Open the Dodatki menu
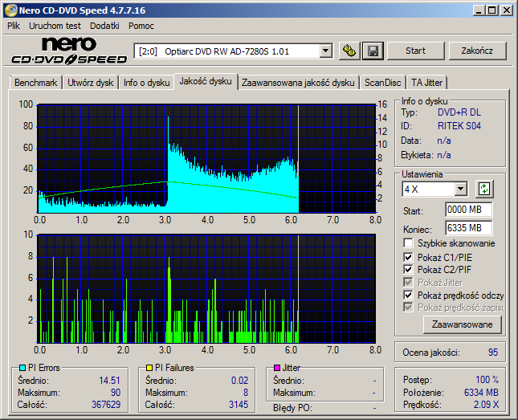 [104, 26]
